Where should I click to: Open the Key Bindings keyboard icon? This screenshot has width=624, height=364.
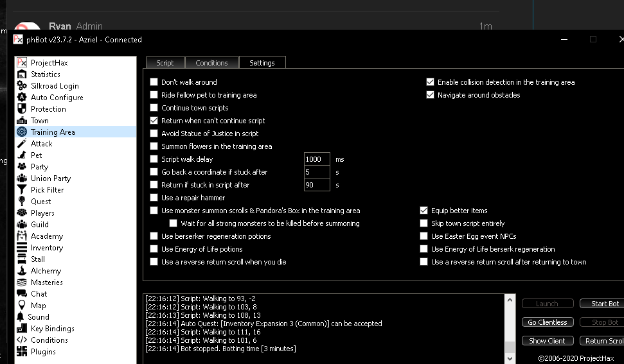pos(22,329)
